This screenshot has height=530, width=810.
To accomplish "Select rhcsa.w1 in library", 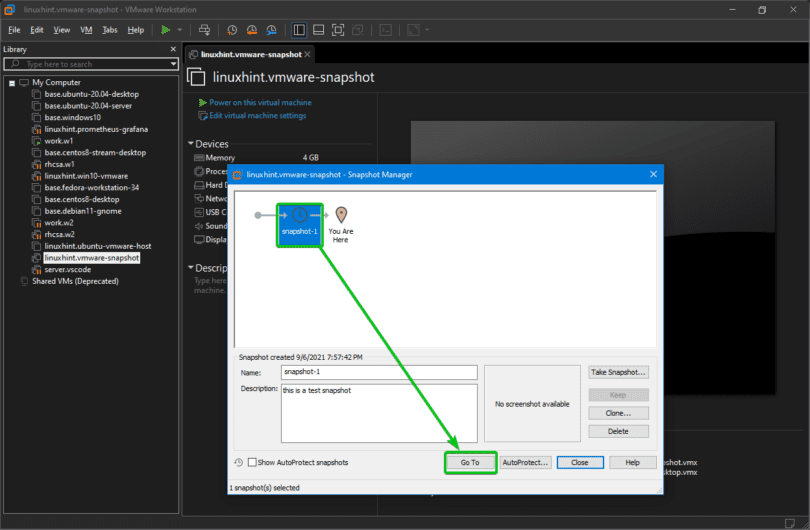I will pyautogui.click(x=59, y=164).
